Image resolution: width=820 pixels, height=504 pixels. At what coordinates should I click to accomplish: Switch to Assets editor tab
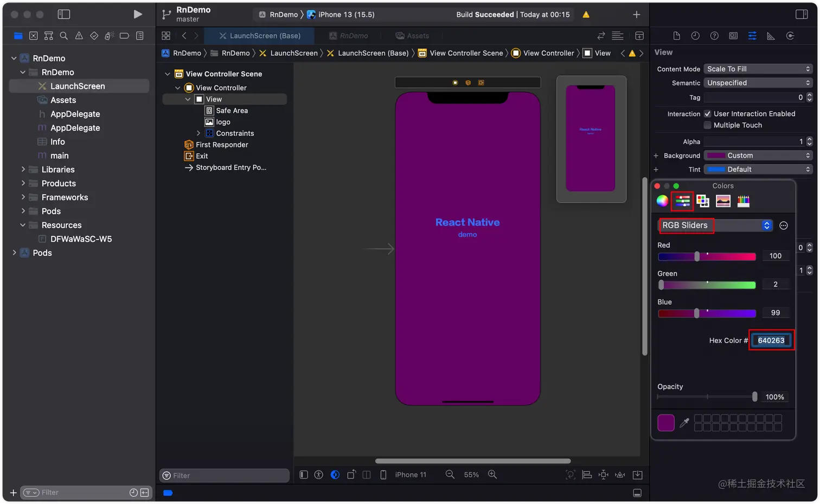[412, 36]
